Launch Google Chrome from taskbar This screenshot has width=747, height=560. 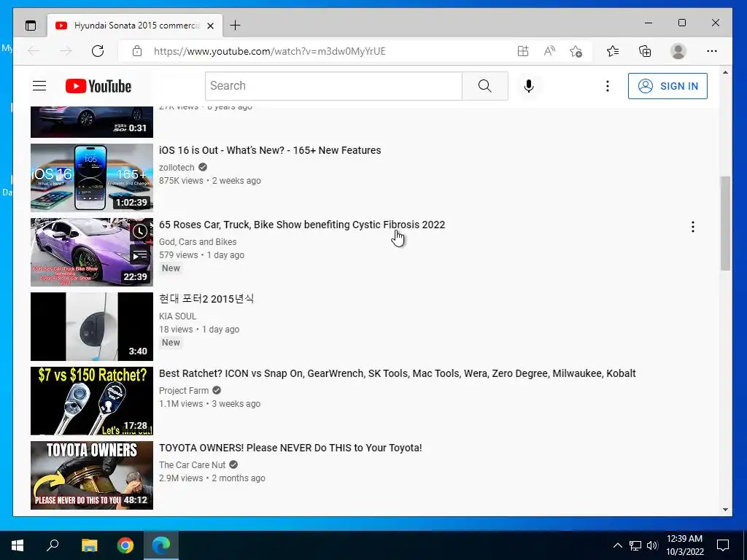click(125, 545)
